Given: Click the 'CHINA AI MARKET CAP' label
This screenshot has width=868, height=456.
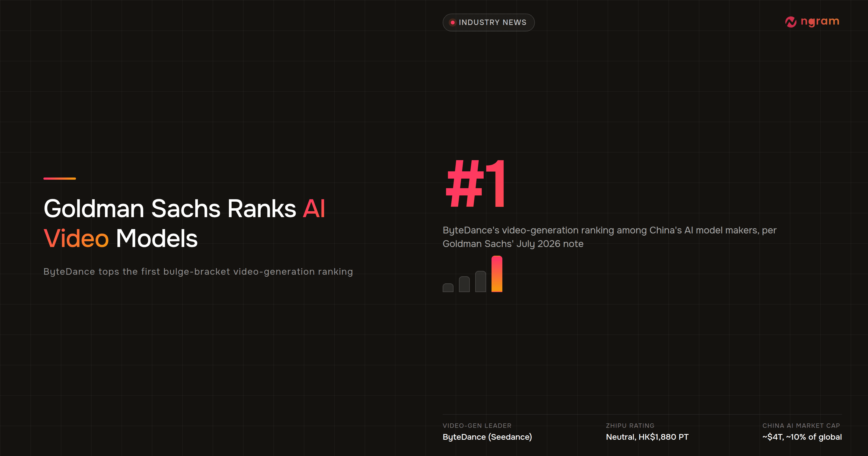Looking at the screenshot, I should point(801,425).
